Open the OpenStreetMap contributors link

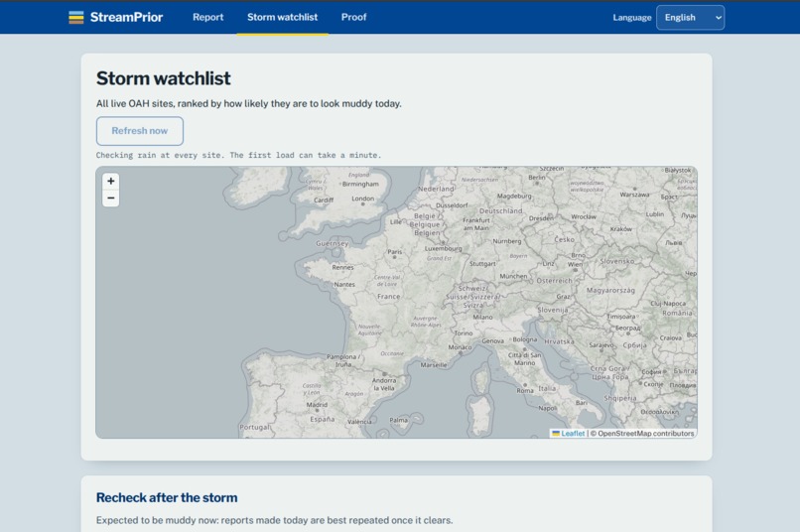coord(645,434)
